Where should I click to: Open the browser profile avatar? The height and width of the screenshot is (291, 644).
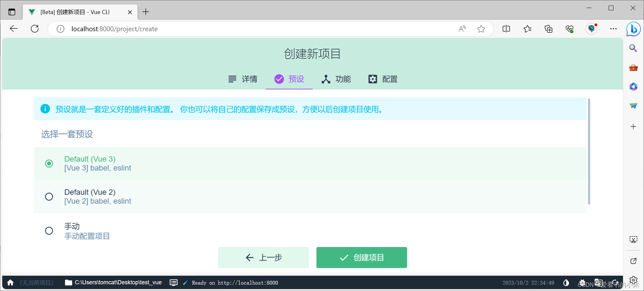(591, 29)
